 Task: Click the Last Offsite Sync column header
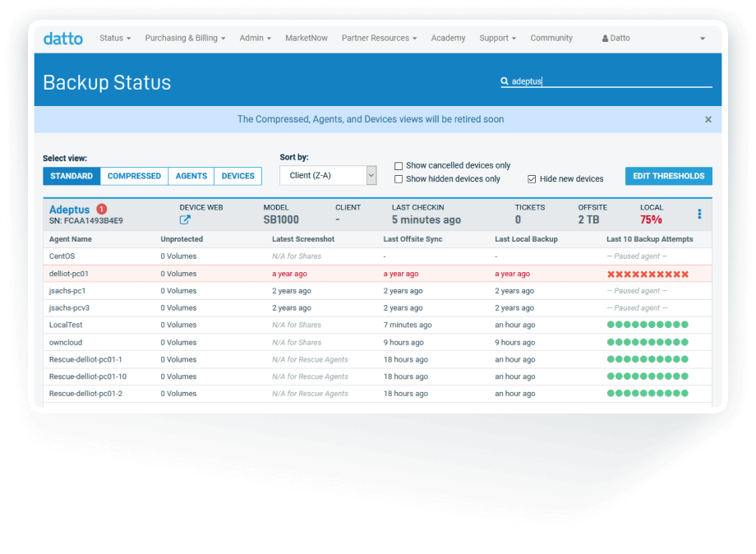[413, 239]
